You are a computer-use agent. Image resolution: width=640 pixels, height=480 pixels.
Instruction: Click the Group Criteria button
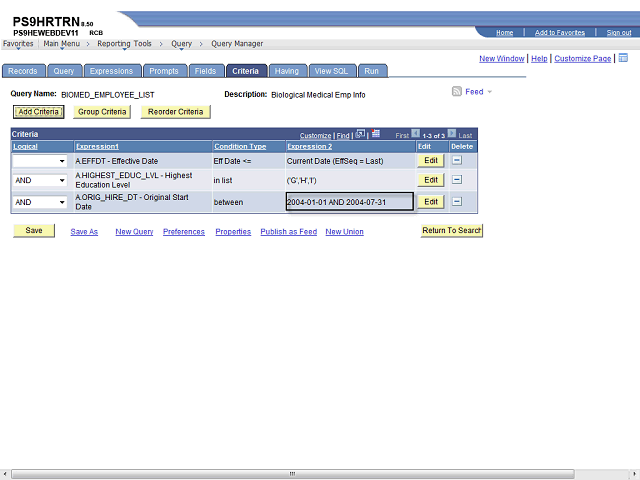102,112
